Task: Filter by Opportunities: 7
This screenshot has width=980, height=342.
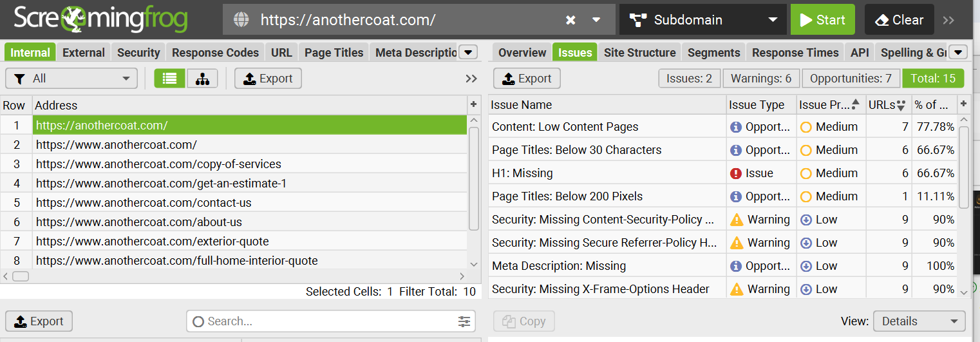Action: [x=851, y=79]
